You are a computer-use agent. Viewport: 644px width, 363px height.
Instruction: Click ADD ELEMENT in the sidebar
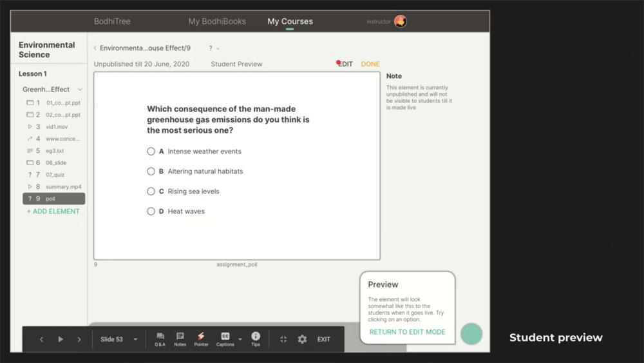tap(53, 211)
